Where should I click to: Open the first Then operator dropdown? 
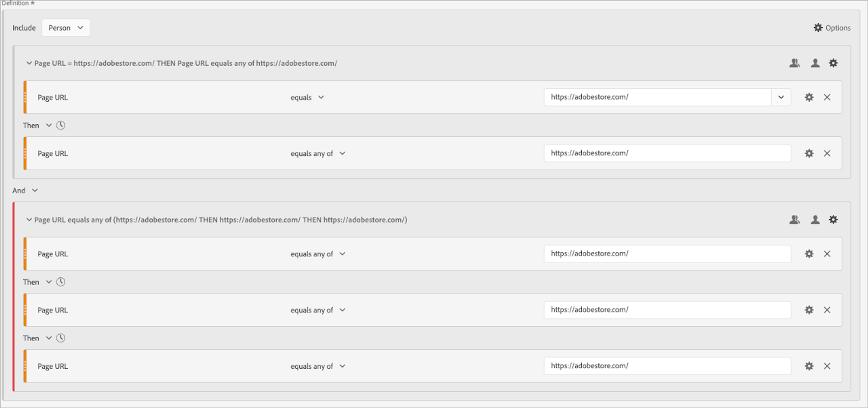coord(49,125)
